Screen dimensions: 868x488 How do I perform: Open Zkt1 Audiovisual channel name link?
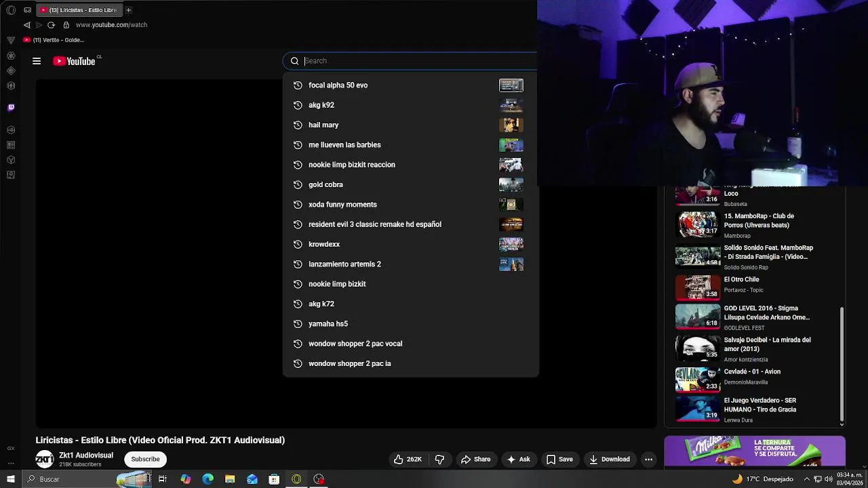[86, 455]
